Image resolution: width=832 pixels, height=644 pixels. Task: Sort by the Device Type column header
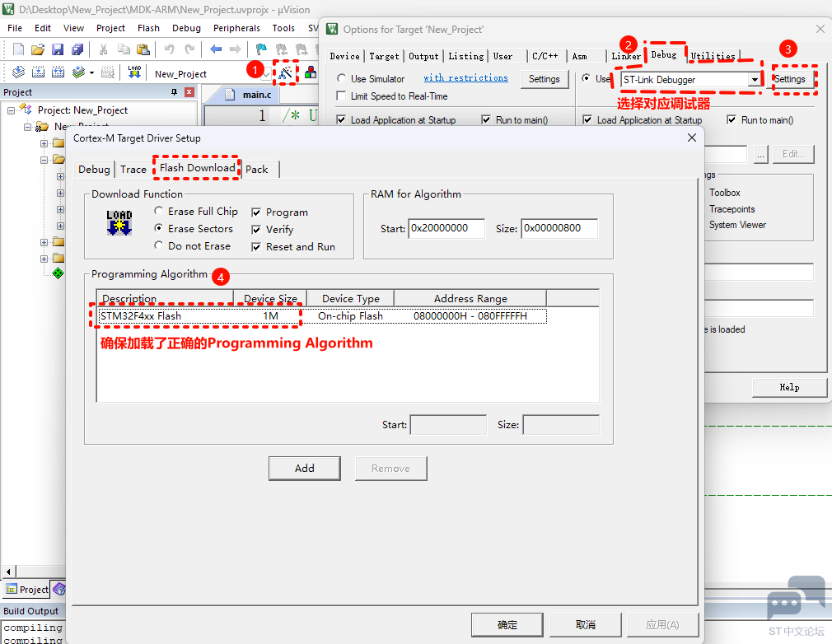[x=351, y=299]
